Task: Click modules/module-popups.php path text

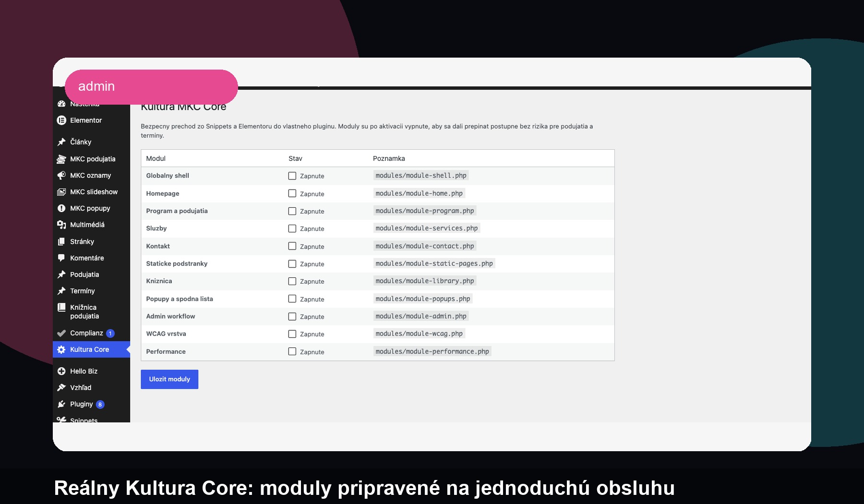Action: (x=423, y=299)
